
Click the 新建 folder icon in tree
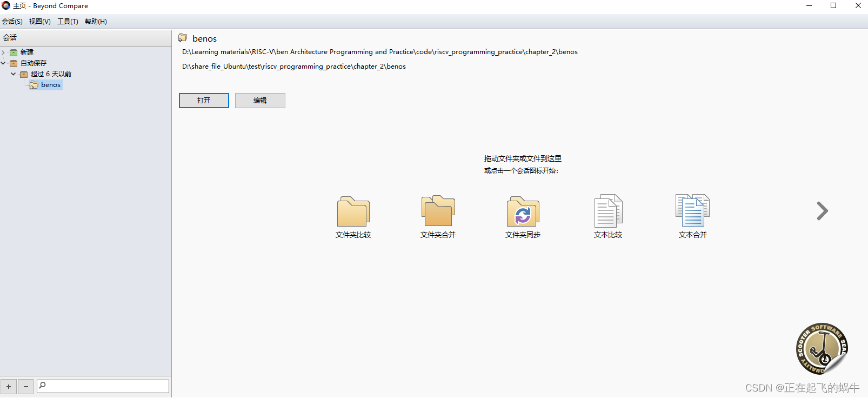point(14,52)
